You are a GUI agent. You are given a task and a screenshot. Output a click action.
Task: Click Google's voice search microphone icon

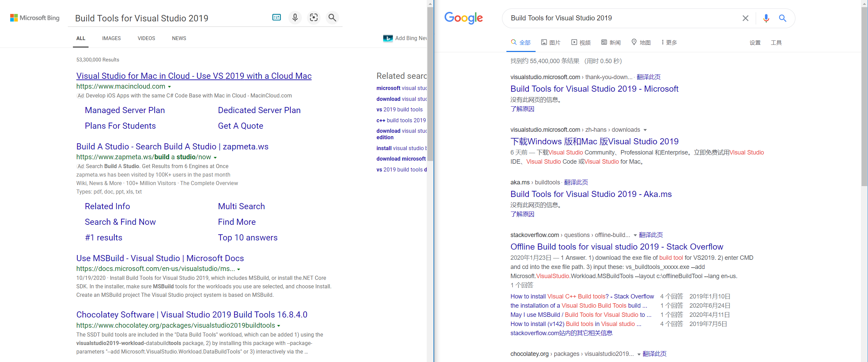click(766, 18)
